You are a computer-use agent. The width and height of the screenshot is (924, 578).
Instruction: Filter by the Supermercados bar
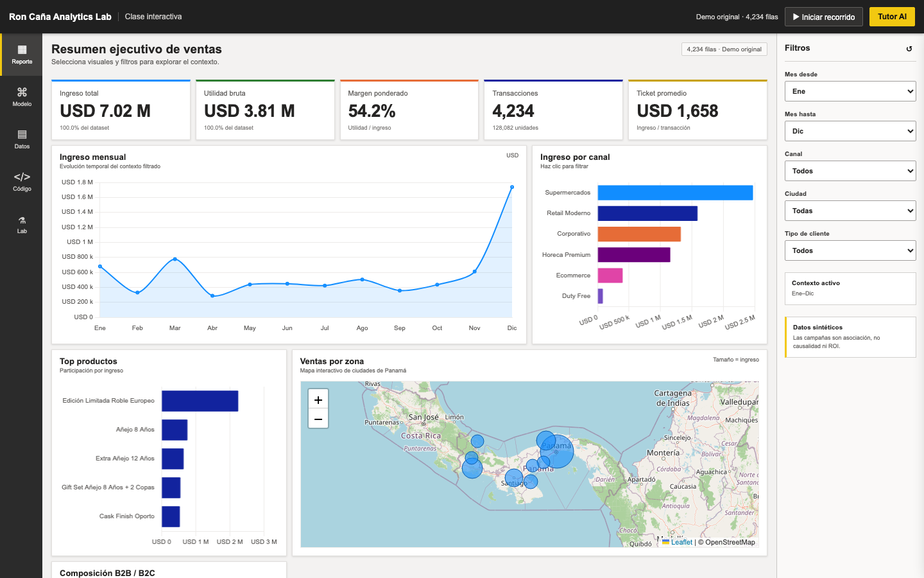point(675,193)
